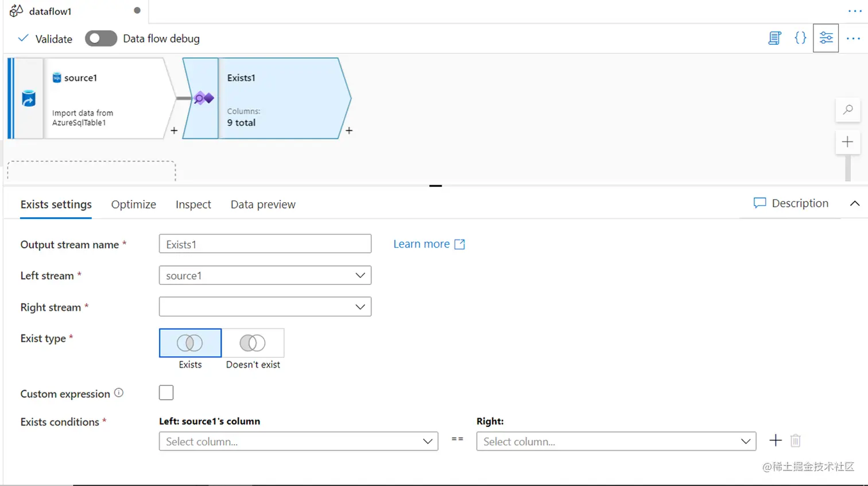This screenshot has height=486, width=868.
Task: Delete the exists condition row
Action: 795,441
